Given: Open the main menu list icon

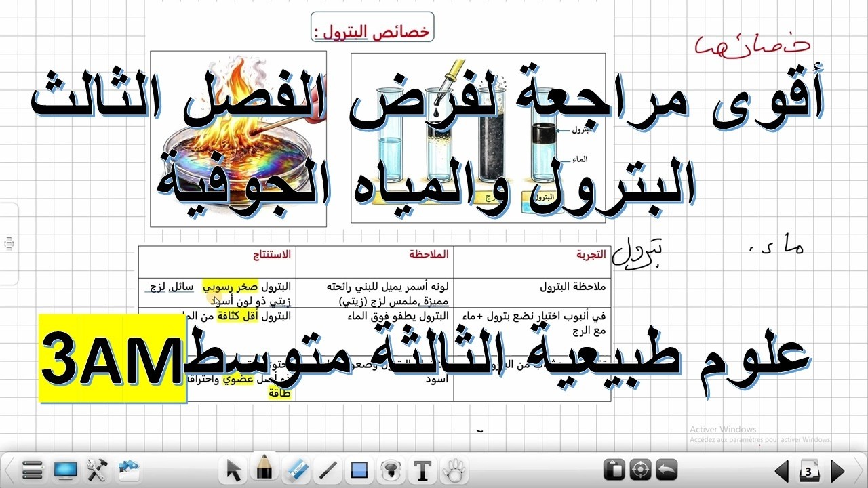Looking at the screenshot, I should (33, 469).
